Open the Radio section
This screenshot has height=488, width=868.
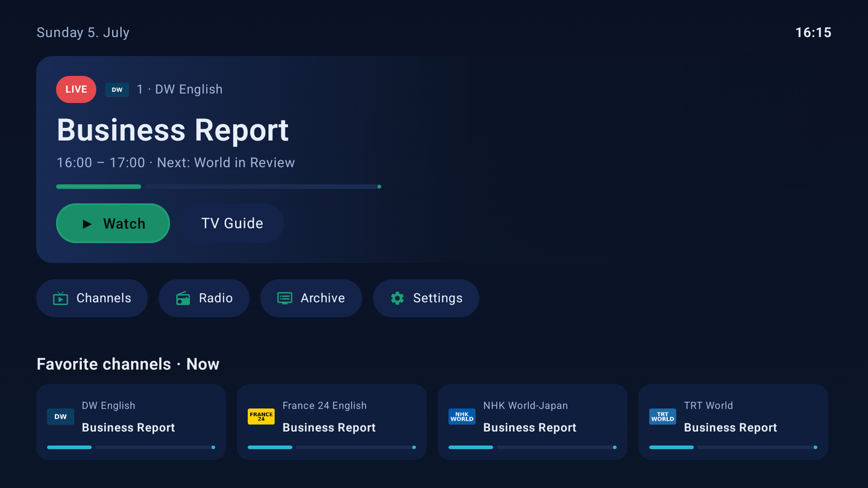(204, 298)
